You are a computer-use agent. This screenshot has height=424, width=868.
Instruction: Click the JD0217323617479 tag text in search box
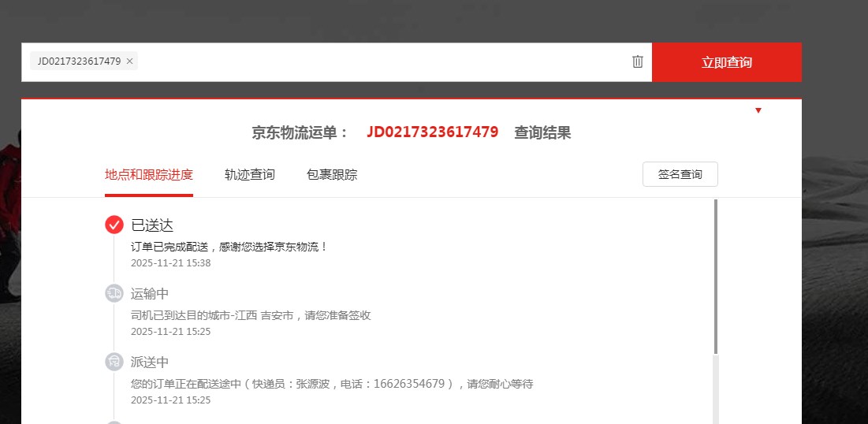[79, 61]
